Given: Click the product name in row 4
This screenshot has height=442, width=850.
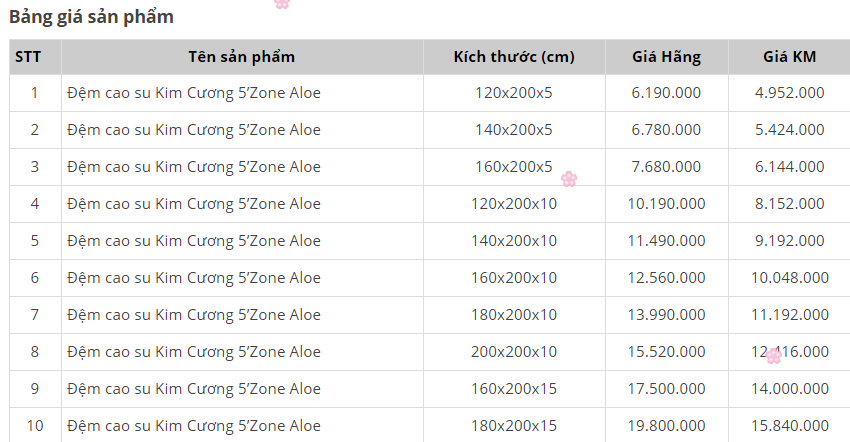Looking at the screenshot, I should (x=194, y=204).
